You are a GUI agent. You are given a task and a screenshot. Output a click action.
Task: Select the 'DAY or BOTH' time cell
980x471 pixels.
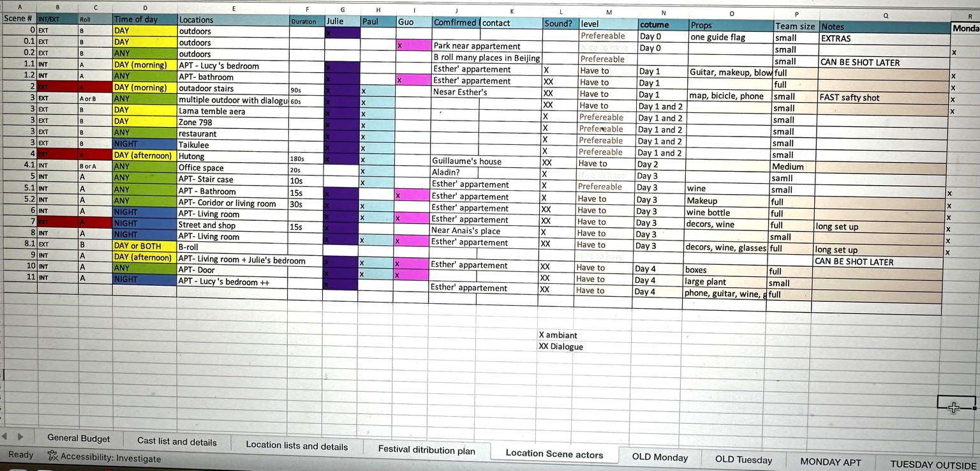(x=145, y=246)
